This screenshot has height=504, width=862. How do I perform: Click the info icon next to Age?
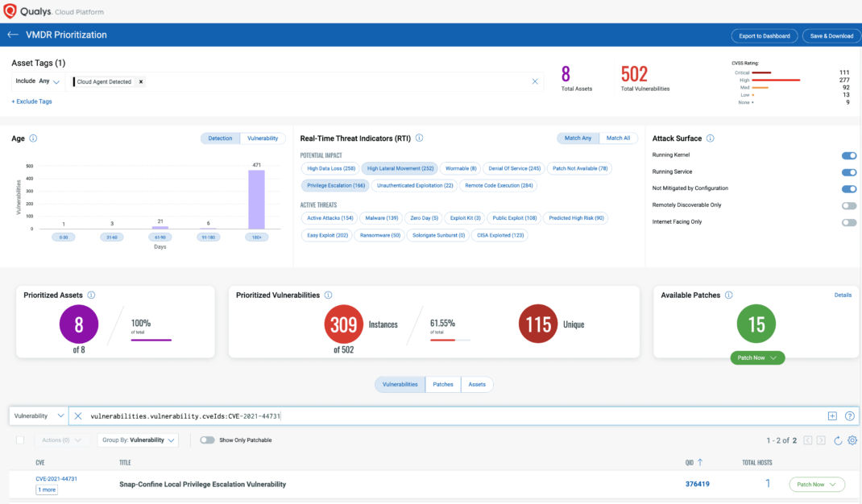(33, 138)
